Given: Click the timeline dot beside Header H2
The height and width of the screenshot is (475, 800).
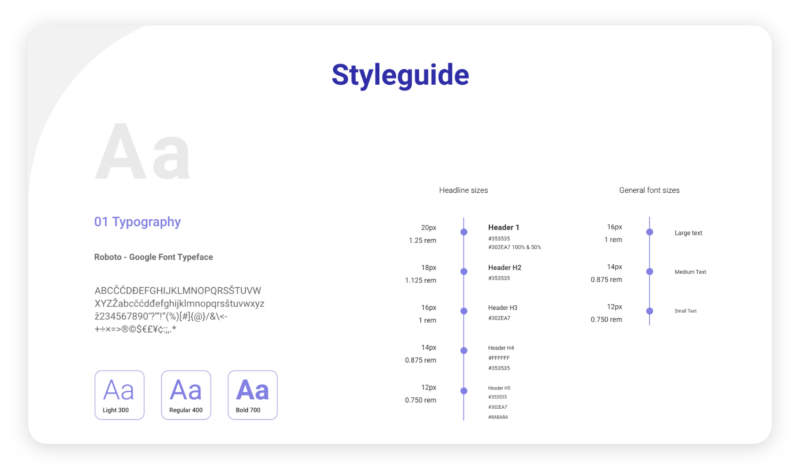Looking at the screenshot, I should 464,271.
